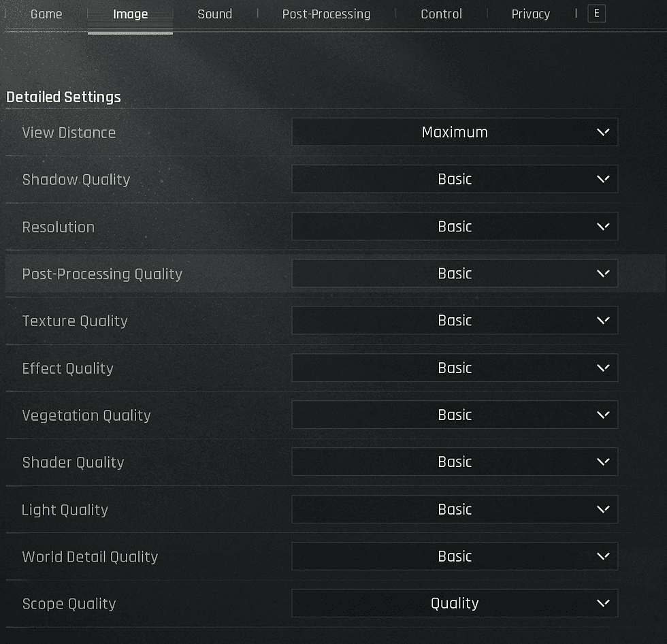The height and width of the screenshot is (644, 667).
Task: Open the Resolution quality dropdown
Action: pos(455,226)
